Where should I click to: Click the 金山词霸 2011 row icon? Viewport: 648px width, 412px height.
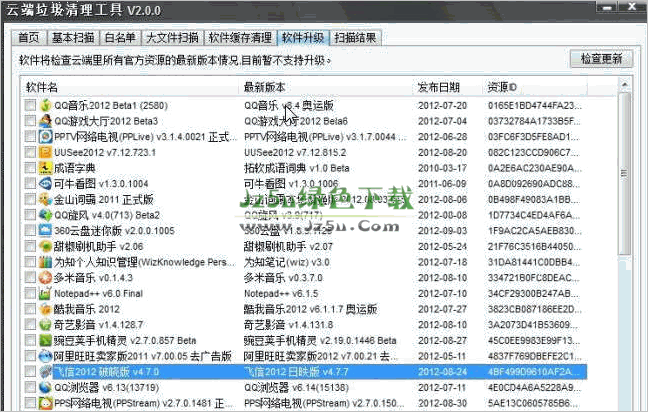pyautogui.click(x=45, y=200)
